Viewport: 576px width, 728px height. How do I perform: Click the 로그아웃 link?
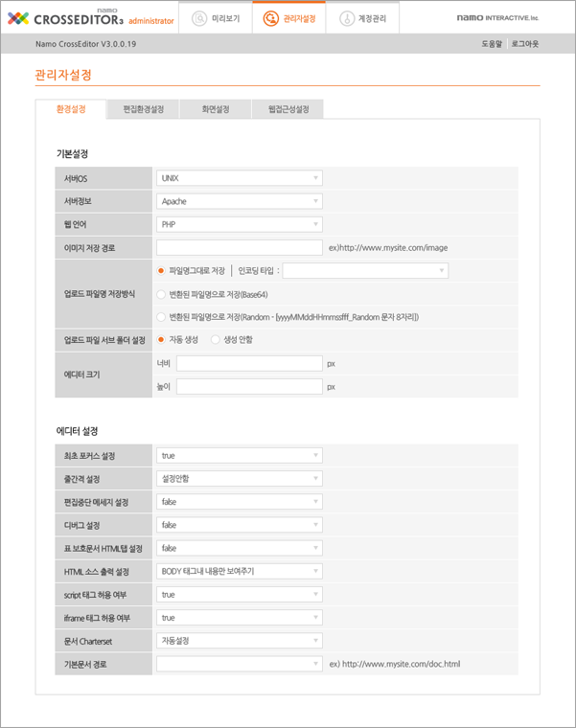pyautogui.click(x=525, y=44)
